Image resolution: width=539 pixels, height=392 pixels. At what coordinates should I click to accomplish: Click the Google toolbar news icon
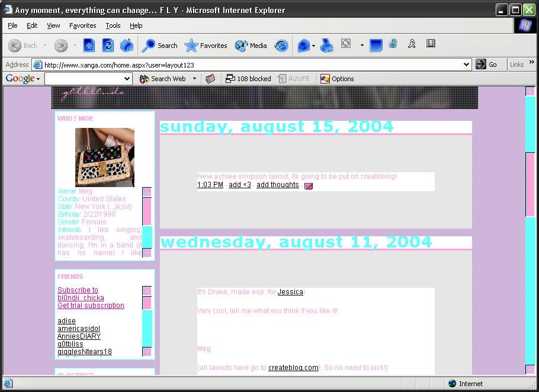tap(210, 79)
